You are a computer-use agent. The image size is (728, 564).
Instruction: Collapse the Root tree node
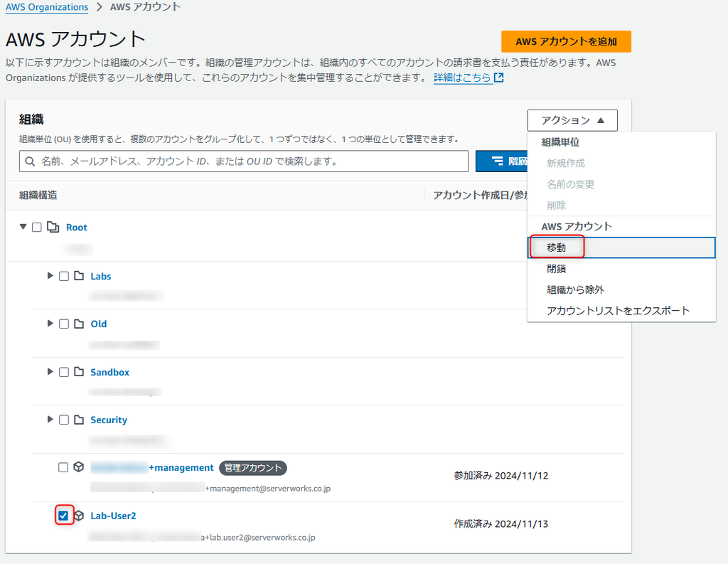pyautogui.click(x=23, y=227)
